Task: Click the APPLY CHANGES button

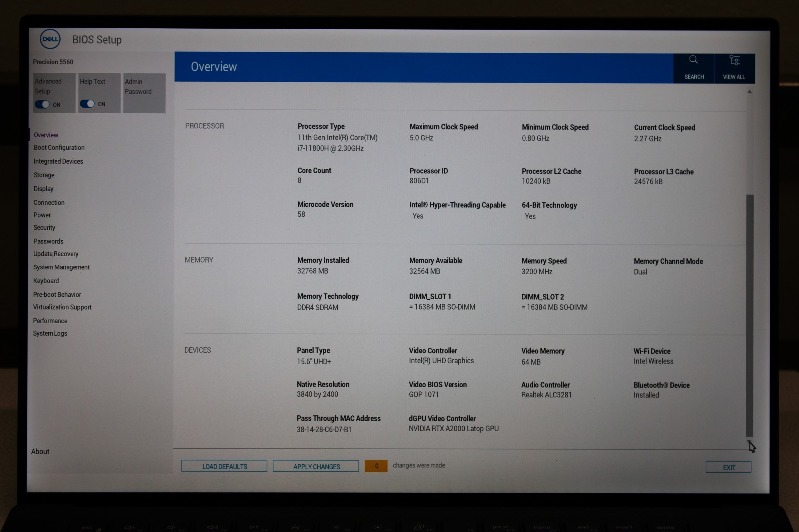Action: point(316,466)
